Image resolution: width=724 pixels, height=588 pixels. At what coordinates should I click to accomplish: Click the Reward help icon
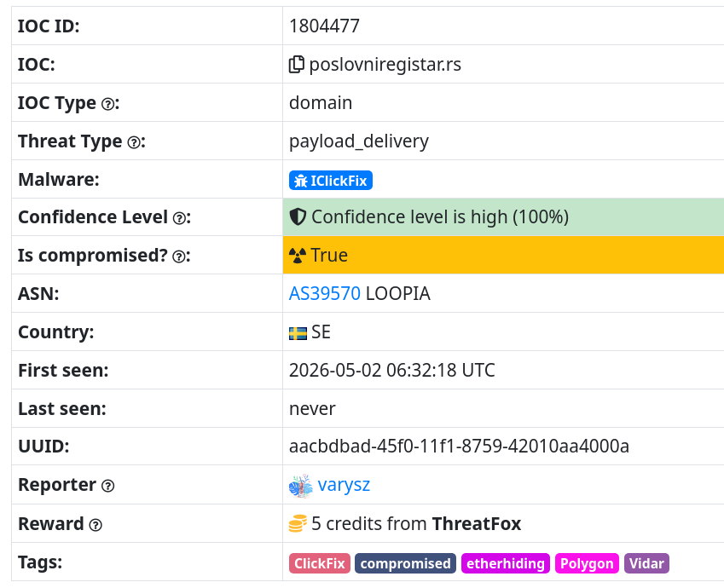point(96,525)
